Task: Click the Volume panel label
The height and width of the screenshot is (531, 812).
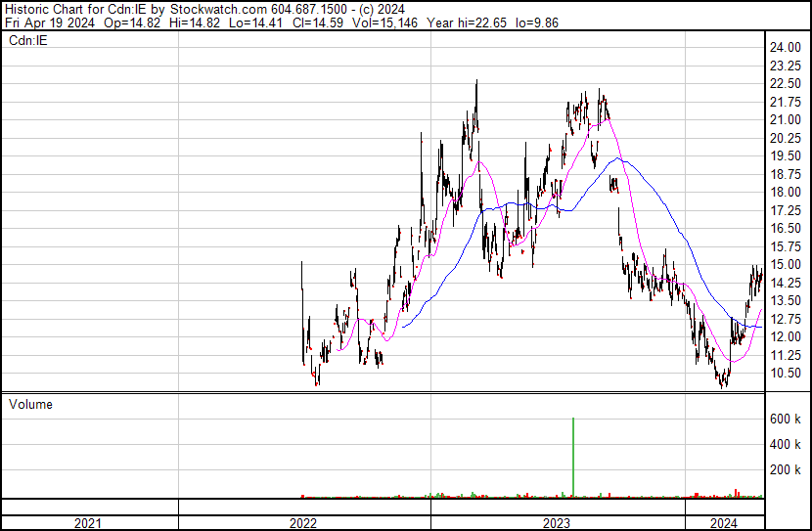Action: point(30,404)
